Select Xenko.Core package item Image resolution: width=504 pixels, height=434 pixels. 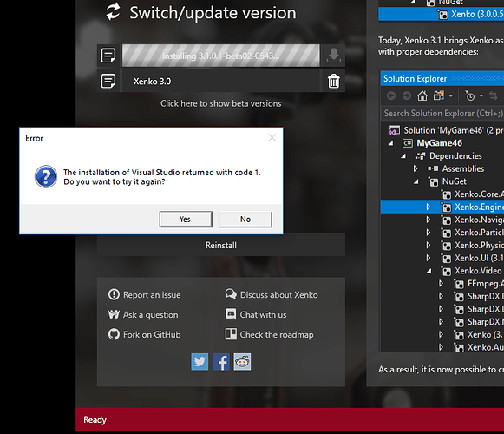pyautogui.click(x=479, y=194)
